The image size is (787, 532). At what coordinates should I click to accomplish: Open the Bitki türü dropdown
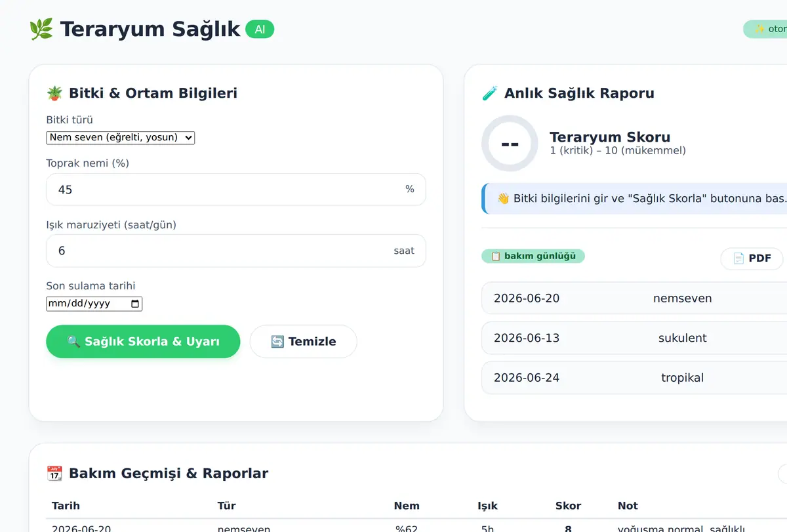coord(121,137)
